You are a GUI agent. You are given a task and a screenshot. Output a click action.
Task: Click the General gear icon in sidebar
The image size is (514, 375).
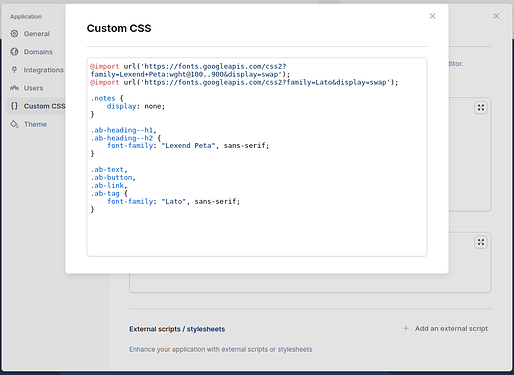14,34
